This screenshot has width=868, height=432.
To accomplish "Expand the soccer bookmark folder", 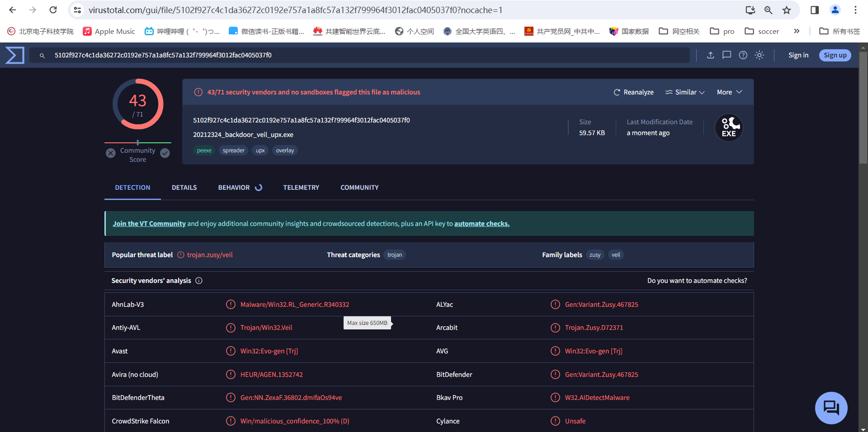I will point(762,31).
